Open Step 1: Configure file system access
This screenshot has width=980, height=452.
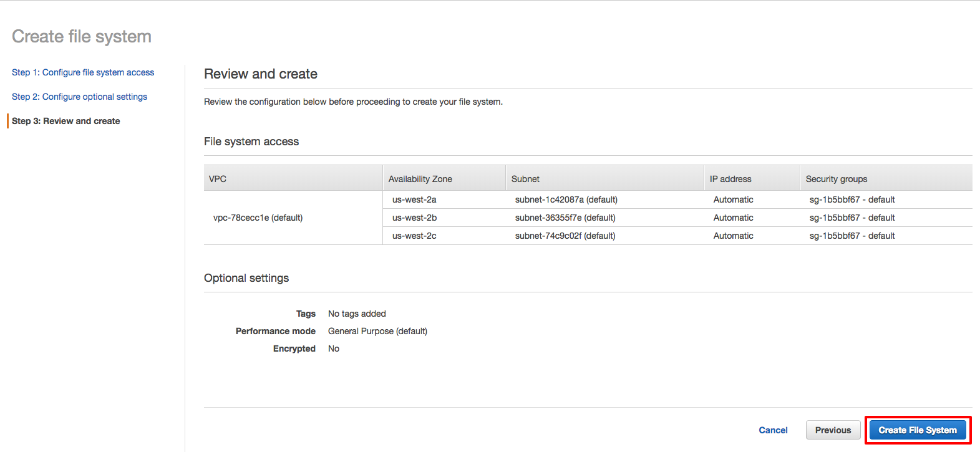(83, 72)
